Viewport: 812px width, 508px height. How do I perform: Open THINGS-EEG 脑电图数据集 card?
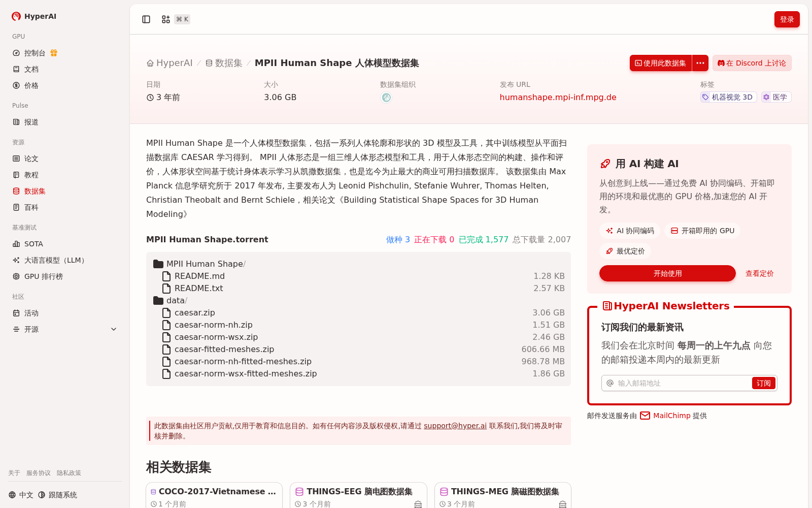click(358, 495)
